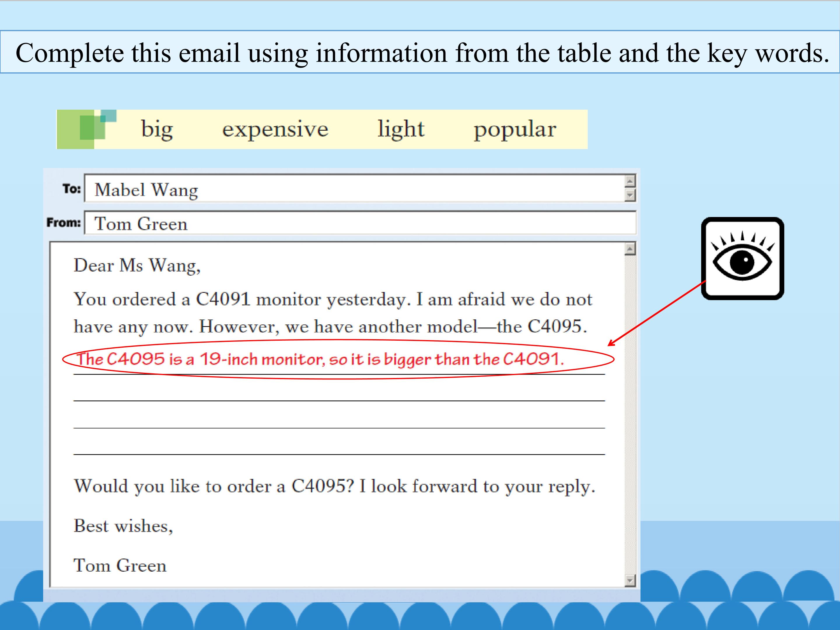Viewport: 840px width, 630px height.
Task: Click the red sentence about the C4095 monitor
Action: [320, 359]
